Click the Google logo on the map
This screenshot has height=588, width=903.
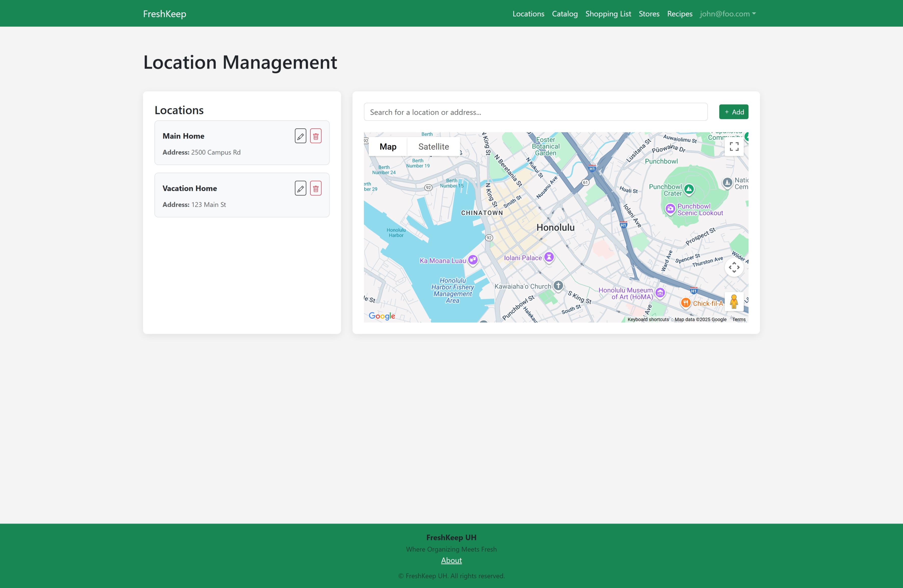click(381, 316)
